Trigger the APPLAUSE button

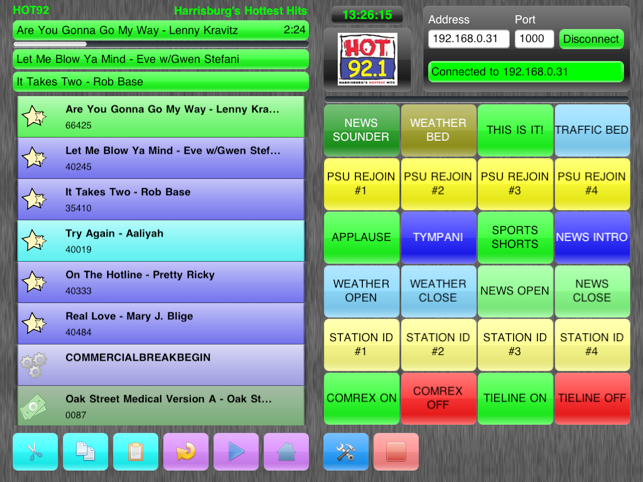361,238
